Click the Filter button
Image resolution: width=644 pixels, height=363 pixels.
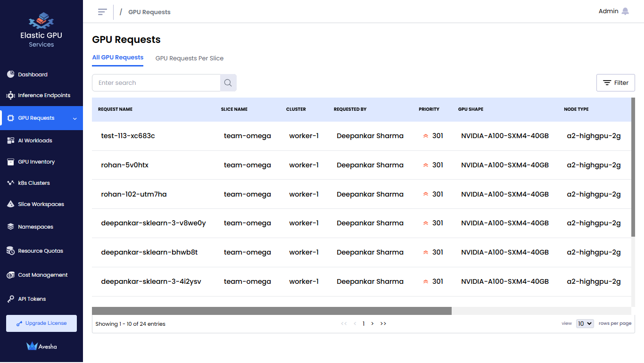[616, 82]
